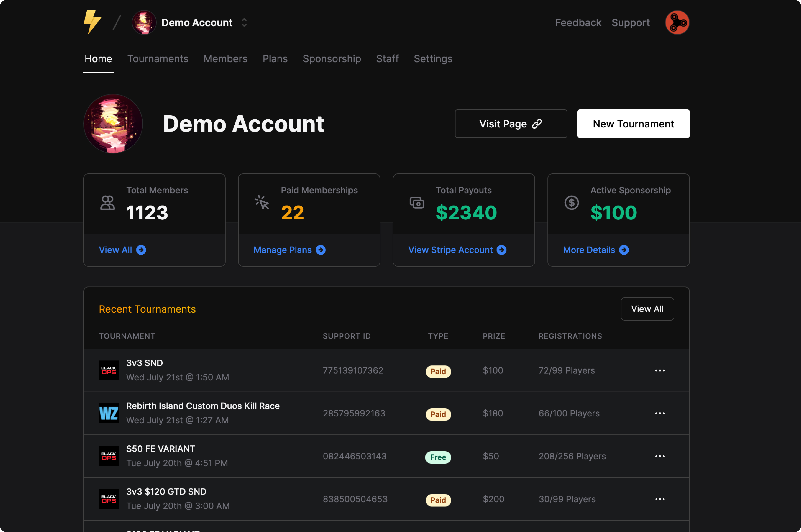Click the large Demo Account avatar image
Viewport: 801px width, 532px height.
[113, 124]
